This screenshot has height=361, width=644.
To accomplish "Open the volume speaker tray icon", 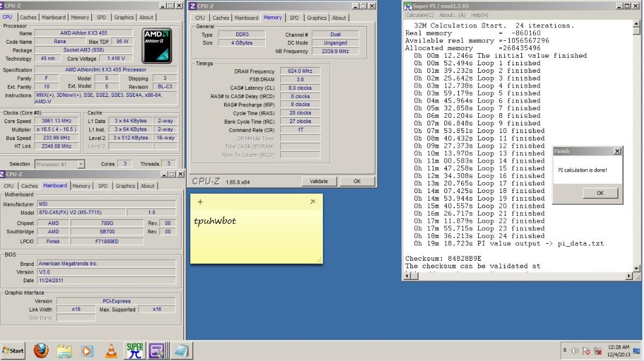I will click(575, 351).
